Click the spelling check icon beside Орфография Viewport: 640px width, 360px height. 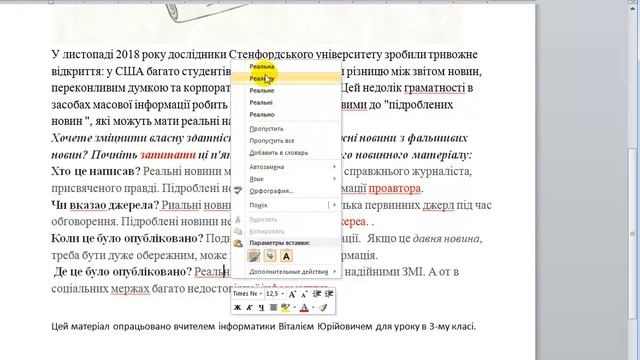(238, 191)
